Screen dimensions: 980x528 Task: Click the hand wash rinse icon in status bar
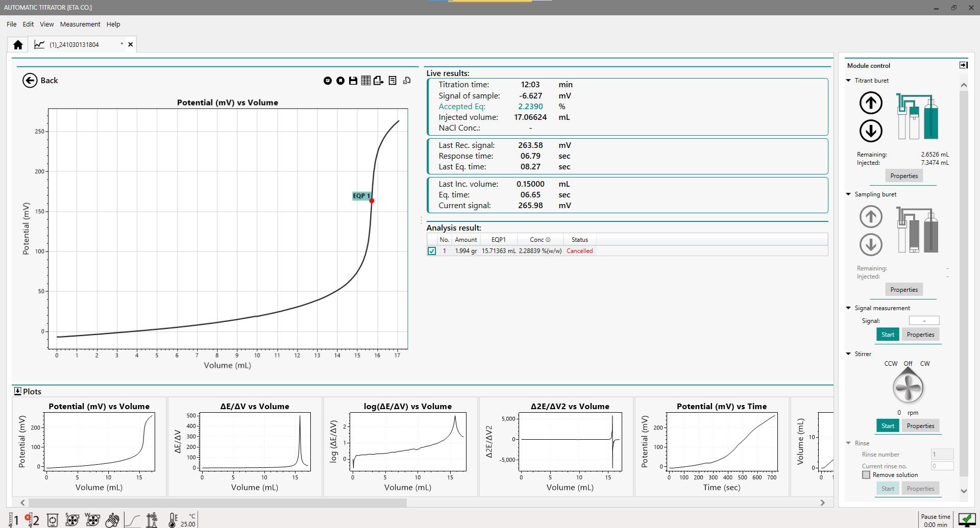(x=112, y=520)
